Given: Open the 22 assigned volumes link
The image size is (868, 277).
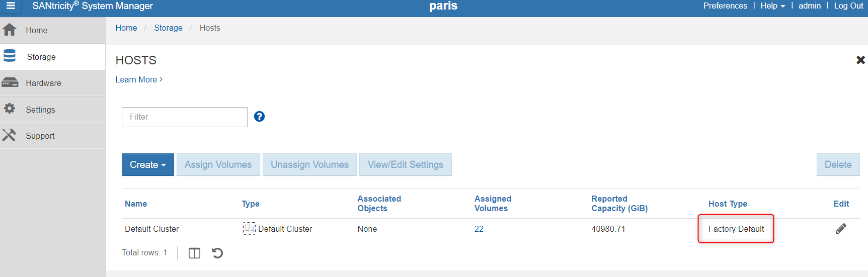Looking at the screenshot, I should coord(479,229).
